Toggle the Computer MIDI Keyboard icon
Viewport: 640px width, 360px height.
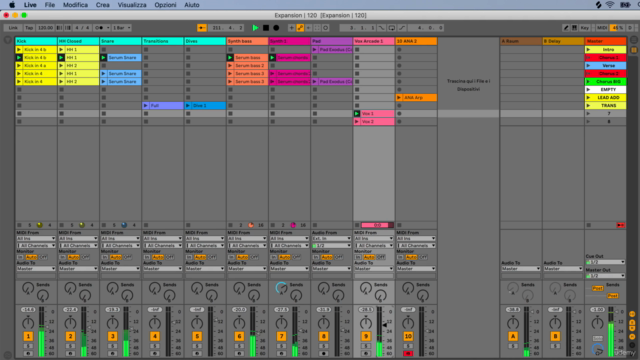574,28
